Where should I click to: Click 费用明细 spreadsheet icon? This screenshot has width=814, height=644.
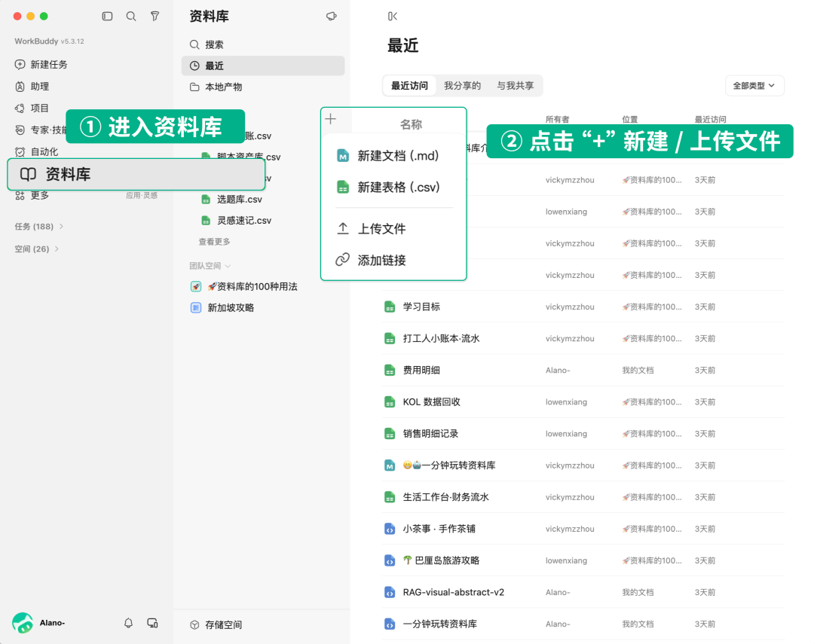[390, 370]
